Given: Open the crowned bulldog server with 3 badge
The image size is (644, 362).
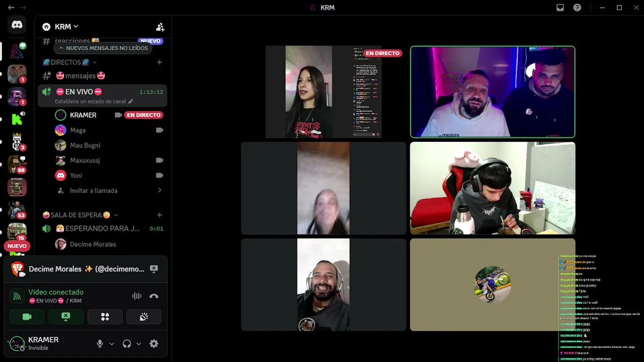Looking at the screenshot, I should point(17,142).
